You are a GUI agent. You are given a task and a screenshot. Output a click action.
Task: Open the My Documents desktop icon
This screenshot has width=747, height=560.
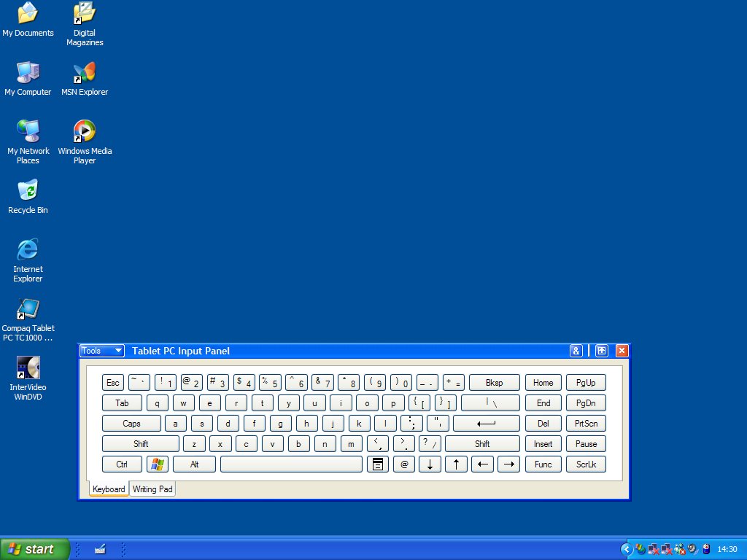[28, 20]
